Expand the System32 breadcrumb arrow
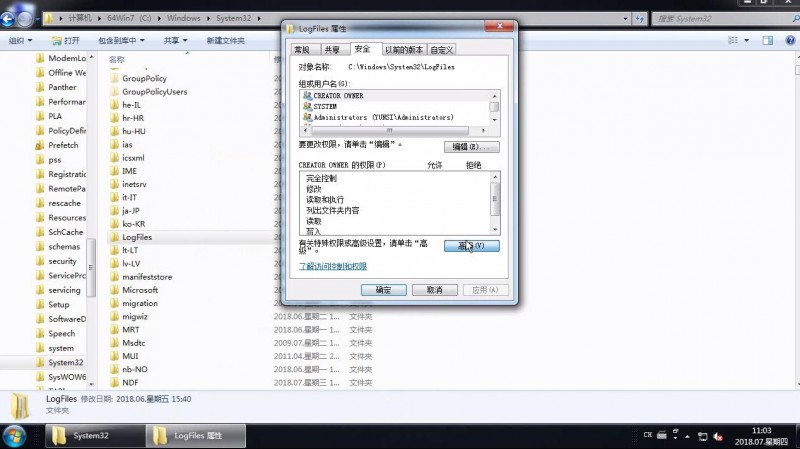 coord(259,18)
